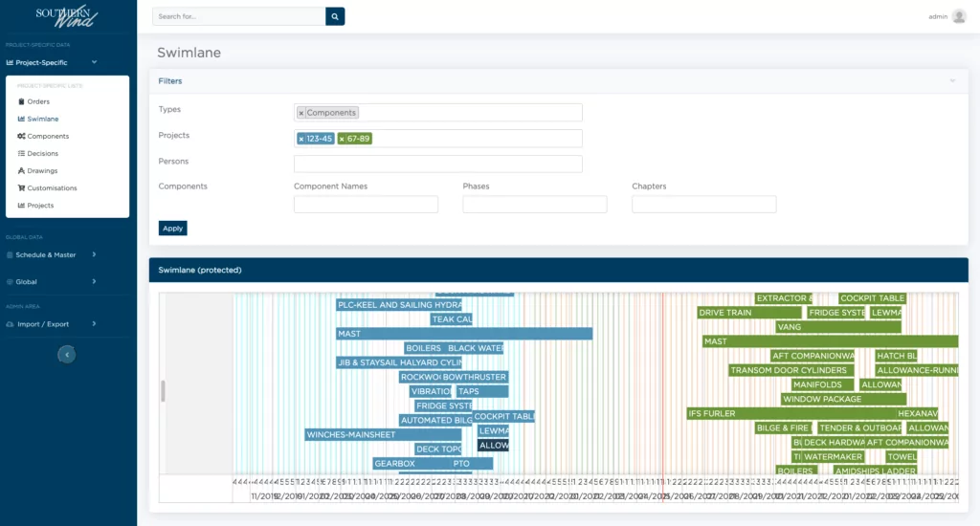Remove the 67-89 project tag
Image resolution: width=980 pixels, height=526 pixels.
pos(342,139)
